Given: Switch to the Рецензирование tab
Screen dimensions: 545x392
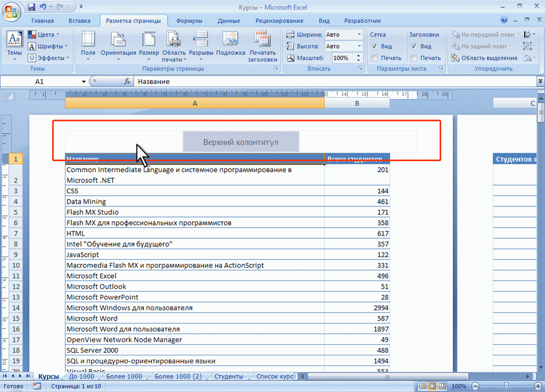Looking at the screenshot, I should point(279,21).
